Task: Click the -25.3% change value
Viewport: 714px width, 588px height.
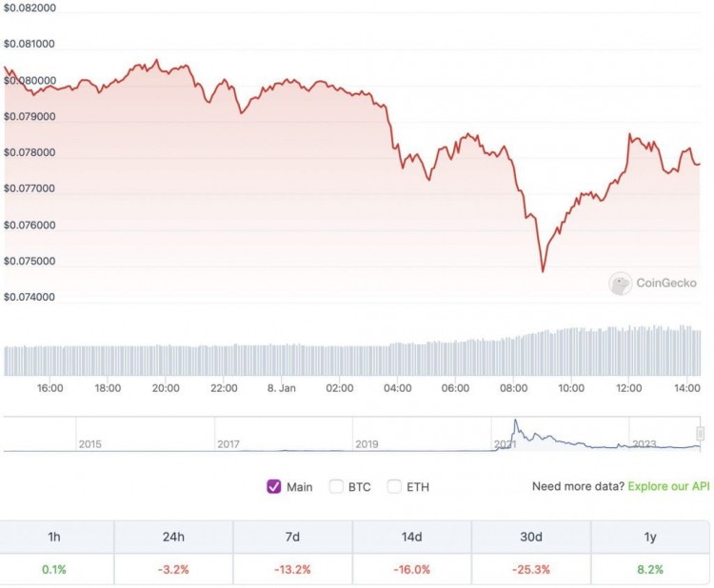Action: (x=530, y=569)
